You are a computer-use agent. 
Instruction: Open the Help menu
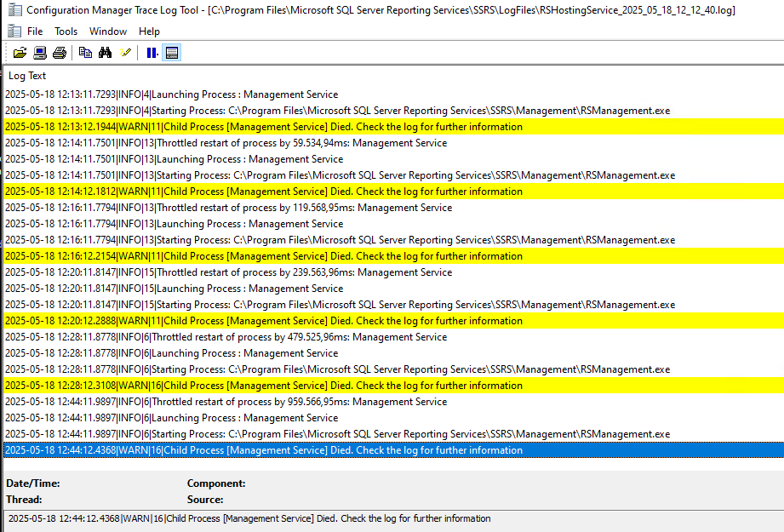[x=149, y=31]
